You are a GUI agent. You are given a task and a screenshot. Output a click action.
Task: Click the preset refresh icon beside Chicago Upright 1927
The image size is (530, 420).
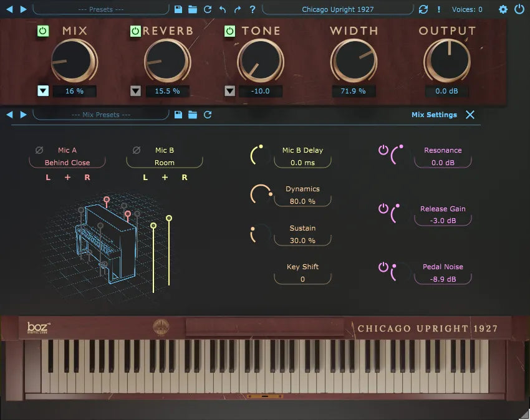(424, 9)
